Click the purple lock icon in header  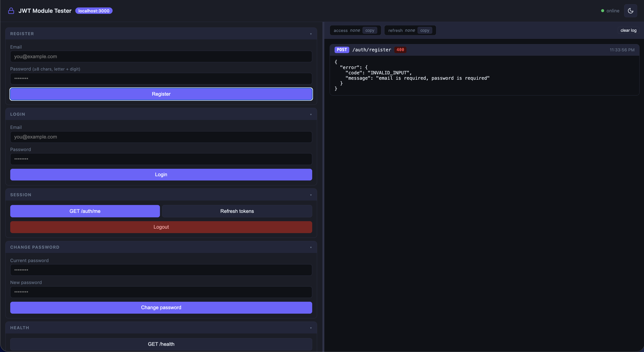(11, 11)
